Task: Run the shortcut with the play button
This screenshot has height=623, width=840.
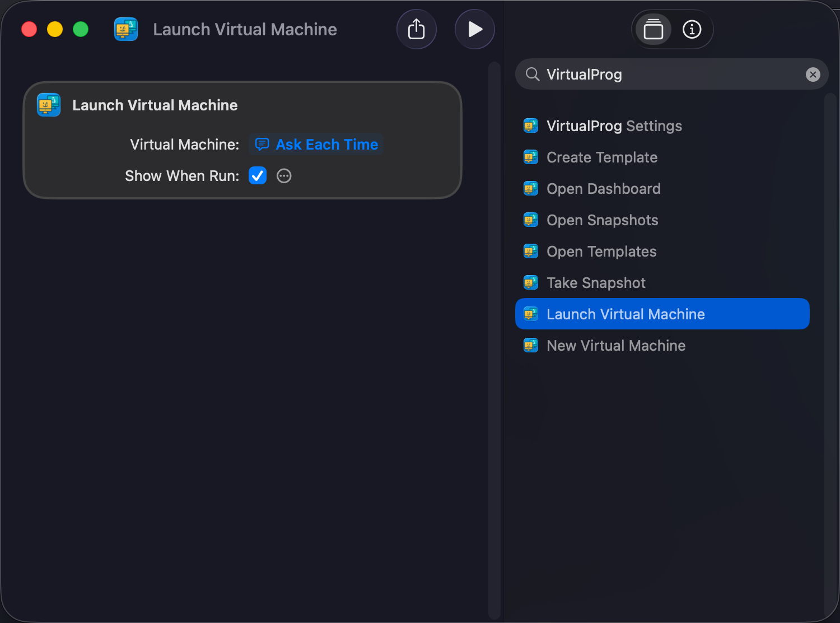Action: pos(474,29)
